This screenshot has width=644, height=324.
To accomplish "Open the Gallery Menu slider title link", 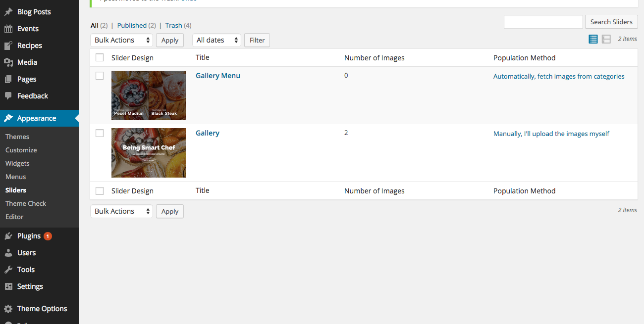I will [x=218, y=76].
